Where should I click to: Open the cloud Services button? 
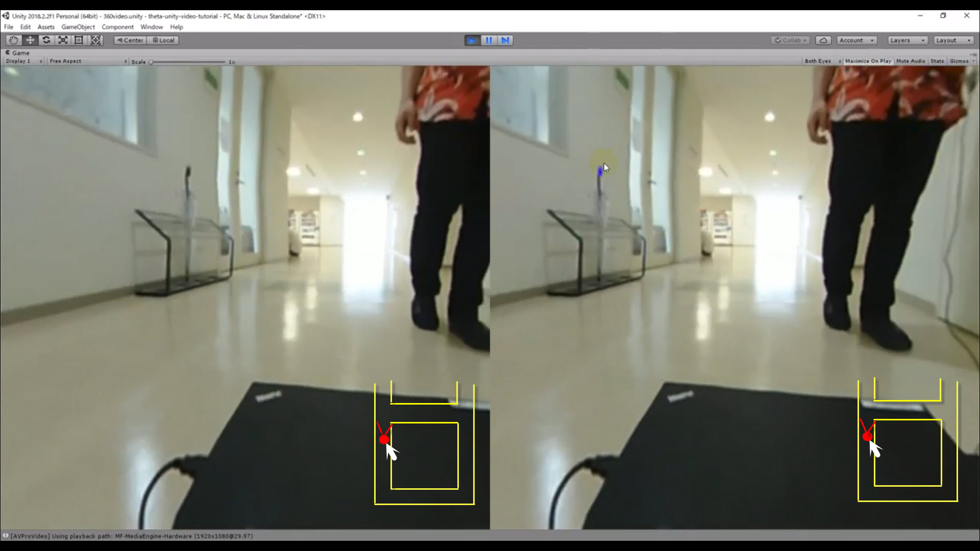[x=823, y=40]
